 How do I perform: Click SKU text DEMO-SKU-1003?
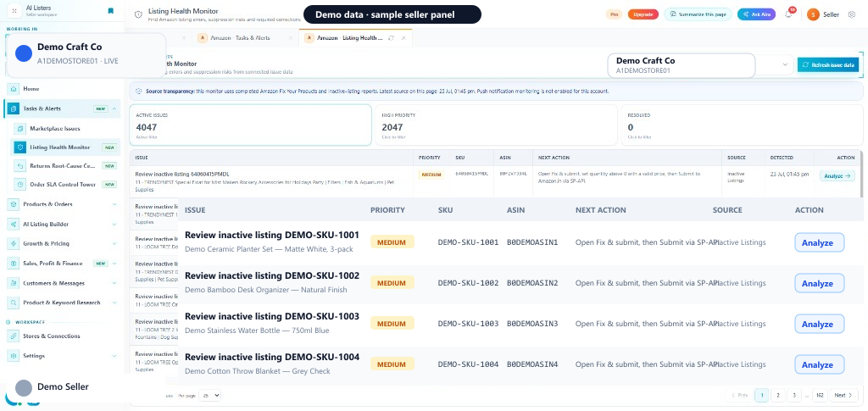468,324
